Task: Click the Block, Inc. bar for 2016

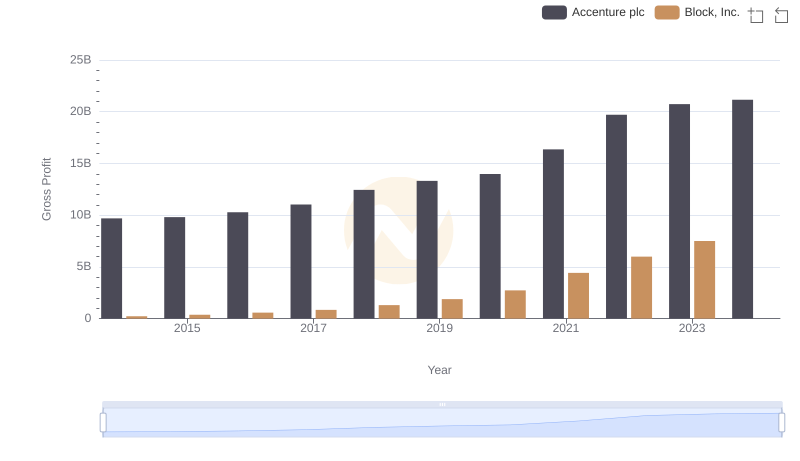Action: (x=263, y=316)
